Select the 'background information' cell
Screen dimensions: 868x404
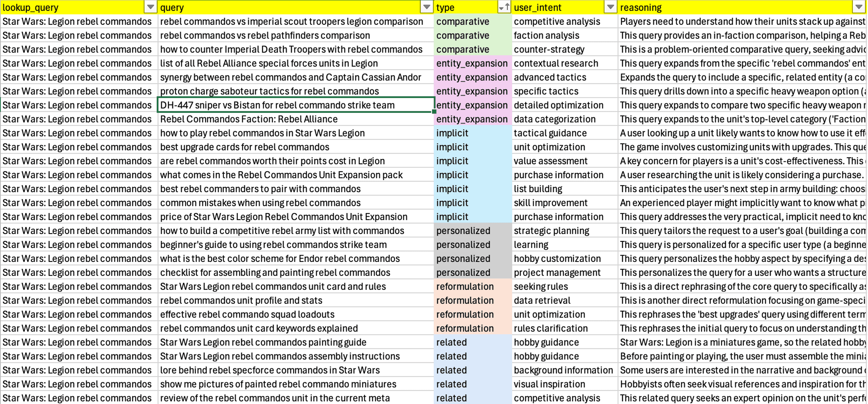(x=565, y=370)
